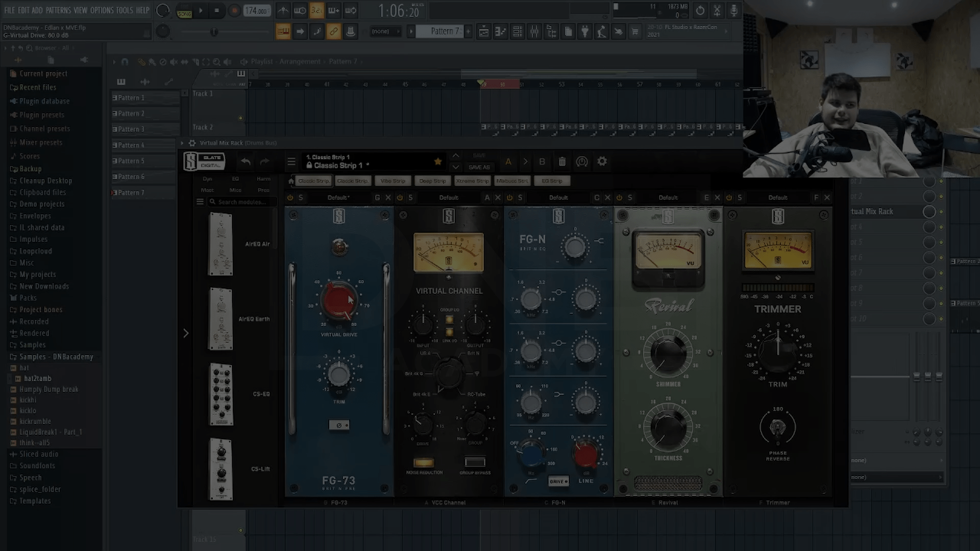The image size is (980, 551).
Task: Remove the FG-73 module with its X
Action: (388, 197)
